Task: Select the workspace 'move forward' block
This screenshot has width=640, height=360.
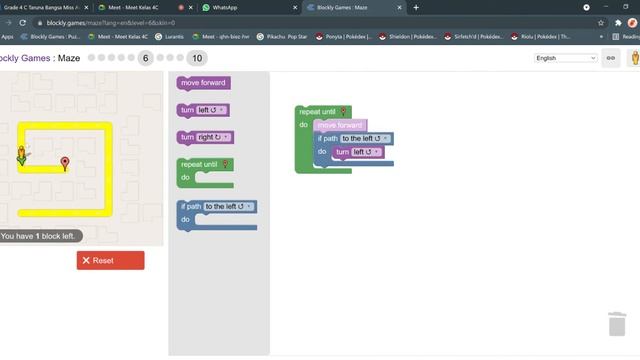Action: tap(340, 125)
